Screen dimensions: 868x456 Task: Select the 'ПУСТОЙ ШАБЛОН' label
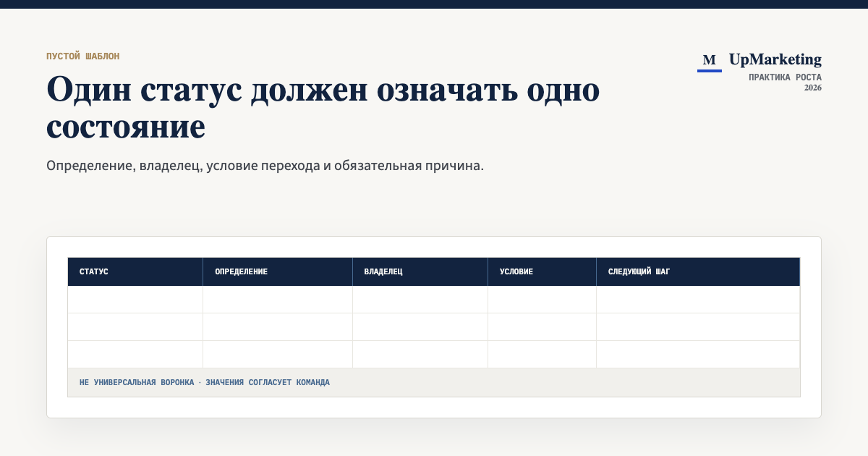pyautogui.click(x=83, y=56)
